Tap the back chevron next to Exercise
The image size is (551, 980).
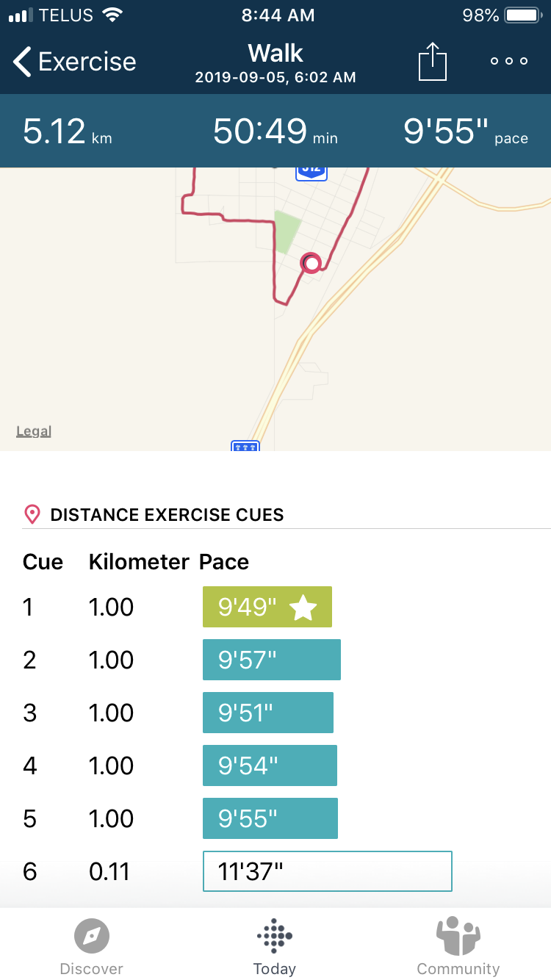(x=23, y=62)
